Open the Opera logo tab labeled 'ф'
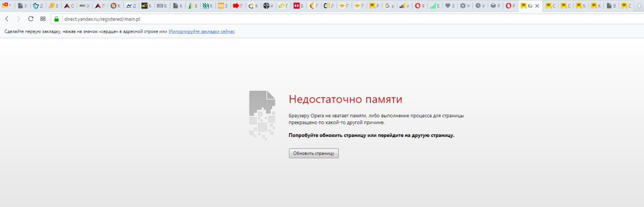Screen dimensions: 644x207 [x=420, y=6]
